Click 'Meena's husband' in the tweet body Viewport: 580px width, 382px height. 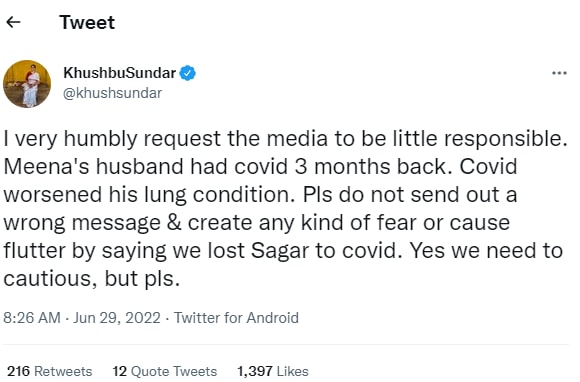[x=94, y=166]
